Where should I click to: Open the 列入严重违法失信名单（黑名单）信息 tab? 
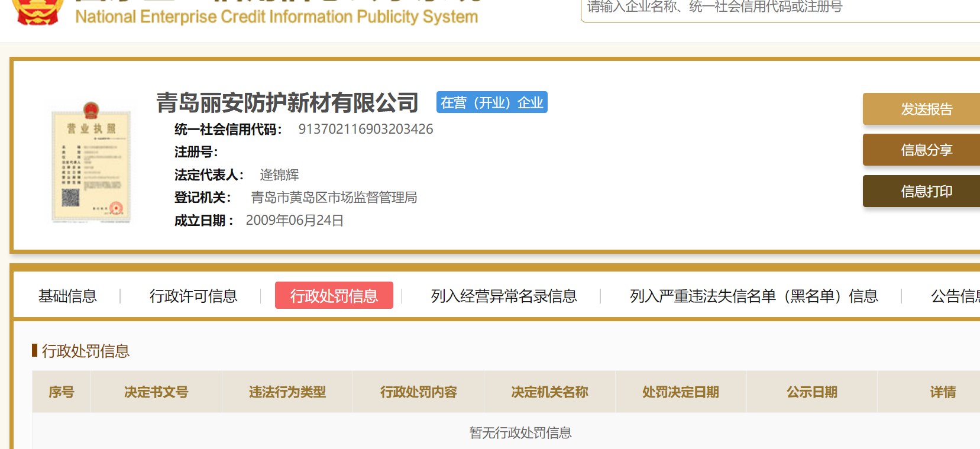point(754,296)
